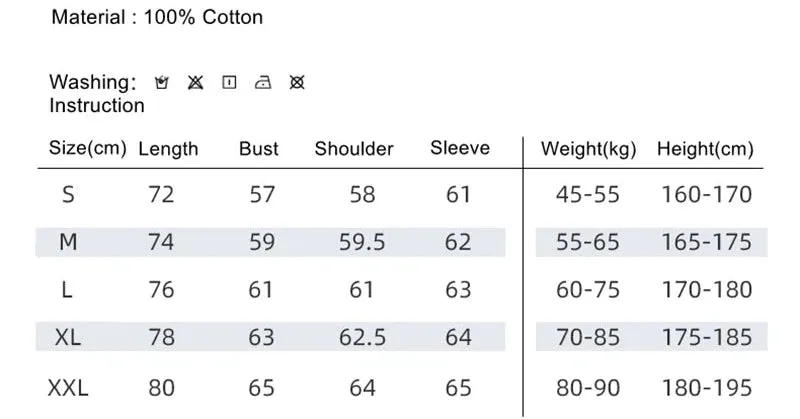Image resolution: width=800 pixels, height=419 pixels.
Task: Click the do not dry clean icon
Action: (297, 82)
